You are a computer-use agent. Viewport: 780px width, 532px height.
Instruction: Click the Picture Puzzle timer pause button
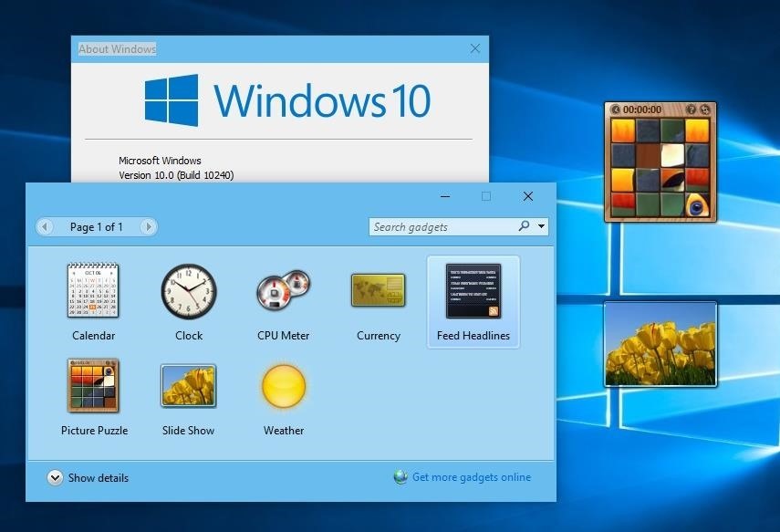(x=616, y=110)
